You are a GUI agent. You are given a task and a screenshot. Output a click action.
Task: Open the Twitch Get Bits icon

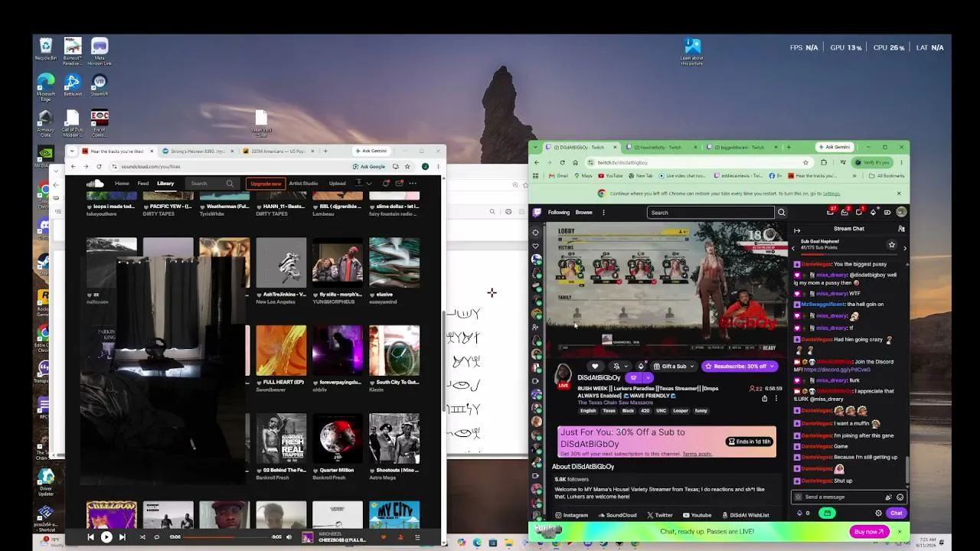874,212
